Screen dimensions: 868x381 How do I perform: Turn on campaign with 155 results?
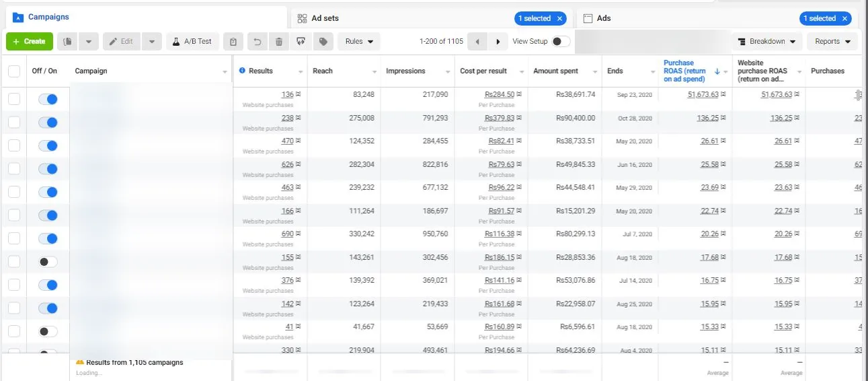(48, 262)
